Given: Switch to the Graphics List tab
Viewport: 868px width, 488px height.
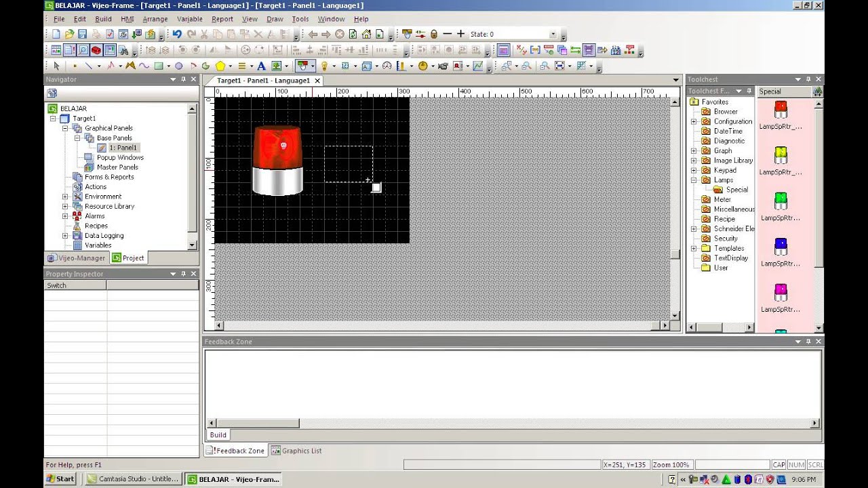Looking at the screenshot, I should click(296, 451).
